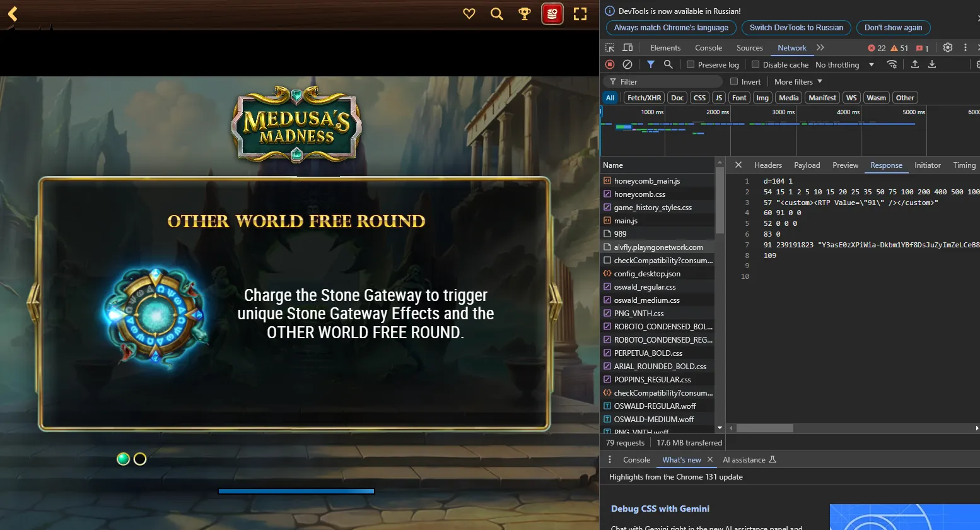Viewport: 980px width, 530px height.
Task: Switch to the Elements panel
Action: pos(665,48)
